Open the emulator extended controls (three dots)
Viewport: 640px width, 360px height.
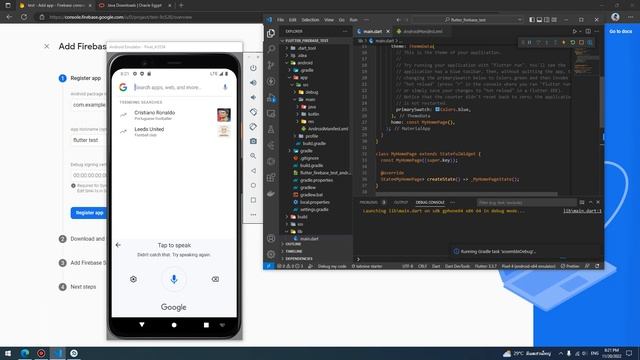[x=253, y=214]
